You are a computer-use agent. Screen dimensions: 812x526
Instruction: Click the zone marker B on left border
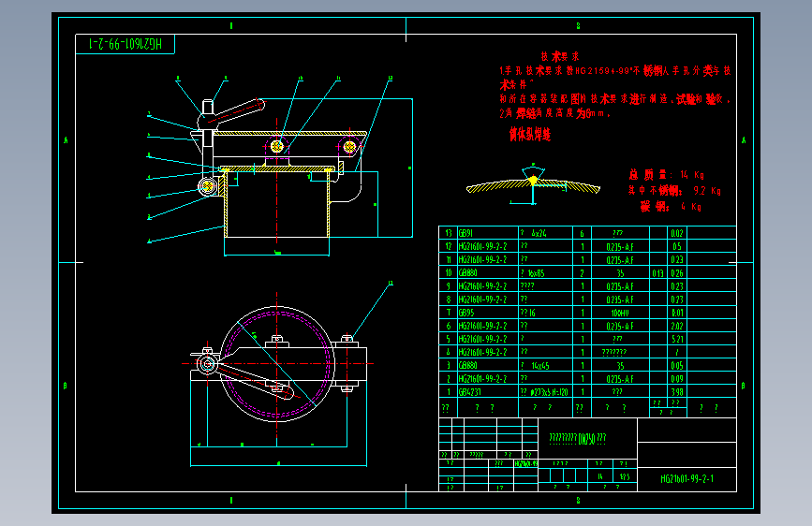point(66,386)
